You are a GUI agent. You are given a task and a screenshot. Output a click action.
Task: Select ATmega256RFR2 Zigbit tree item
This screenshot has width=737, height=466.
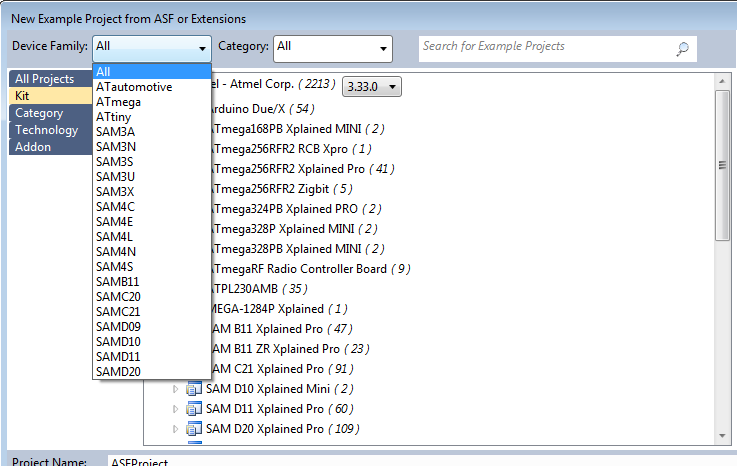point(282,189)
